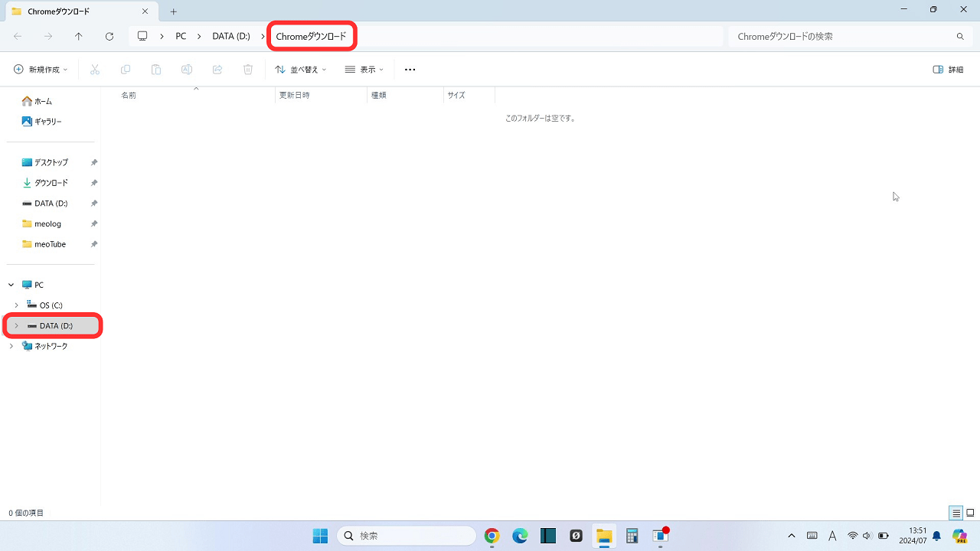Click DATA (D:) breadcrumb in address bar

pos(231,36)
